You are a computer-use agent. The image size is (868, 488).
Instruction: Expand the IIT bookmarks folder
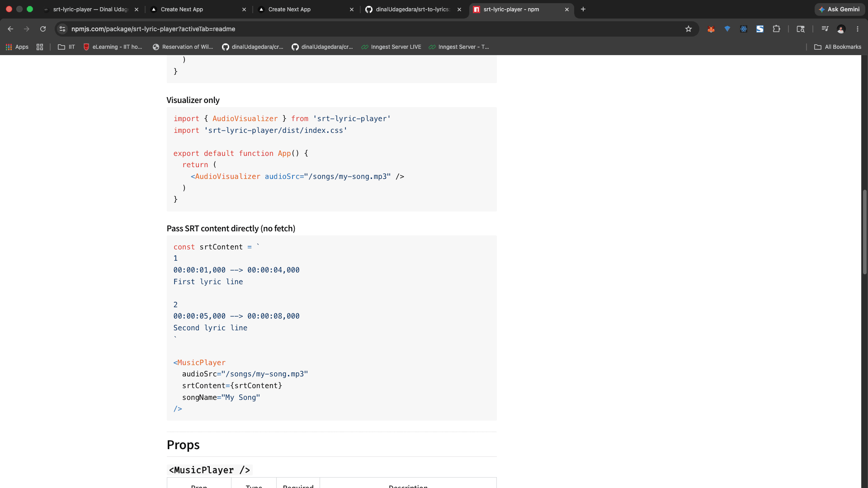[x=66, y=47]
